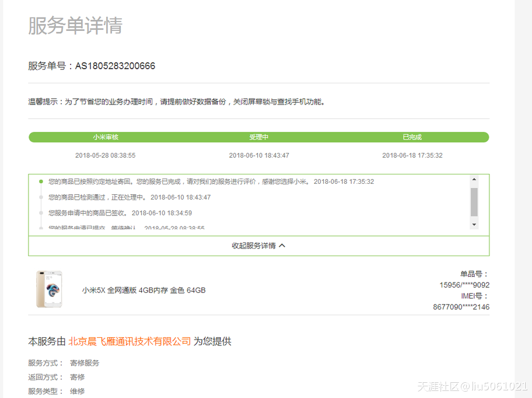Click the timestamp 2018-06-10 18:43:47 under 受理中
The height and width of the screenshot is (398, 532).
(259, 155)
